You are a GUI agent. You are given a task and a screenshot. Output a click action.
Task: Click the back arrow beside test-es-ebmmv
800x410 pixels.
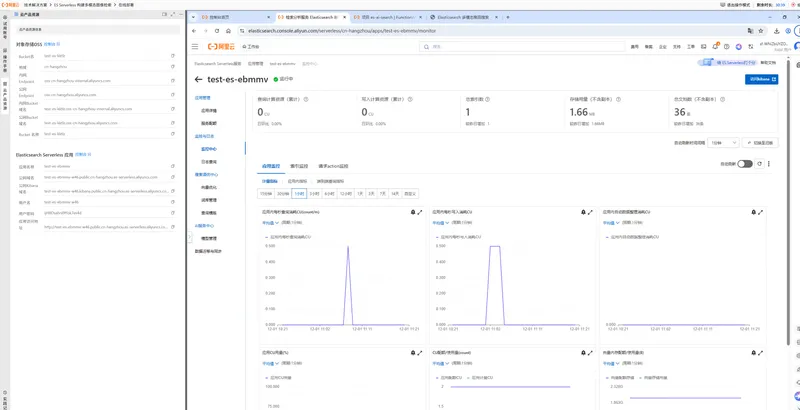click(x=198, y=80)
